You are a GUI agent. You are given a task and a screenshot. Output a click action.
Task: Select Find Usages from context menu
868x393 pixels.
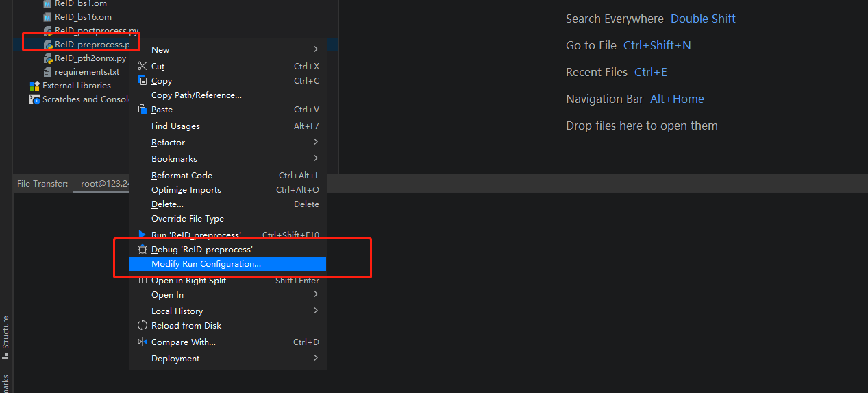[175, 126]
